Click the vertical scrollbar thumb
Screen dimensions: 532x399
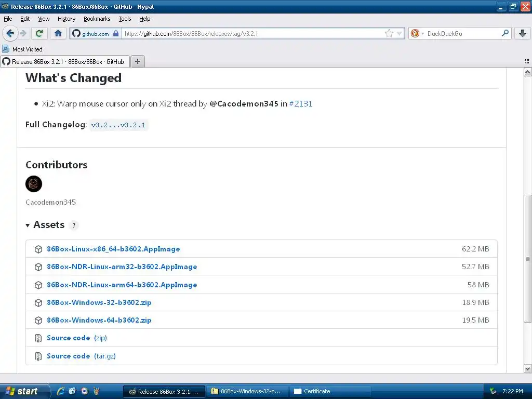tap(527, 259)
